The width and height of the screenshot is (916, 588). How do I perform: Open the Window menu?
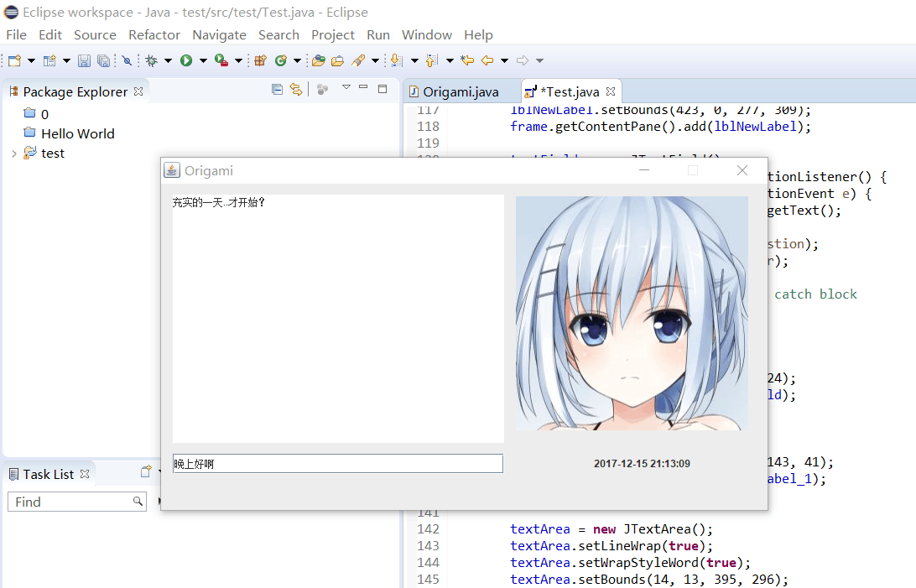(426, 35)
